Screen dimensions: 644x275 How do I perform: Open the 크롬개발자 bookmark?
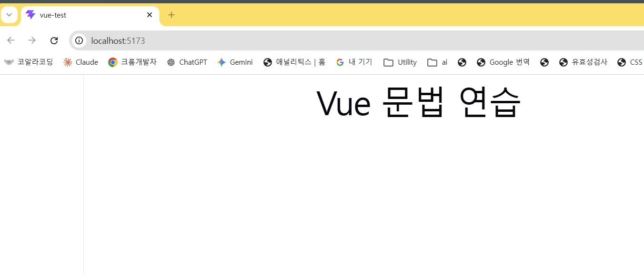pos(132,62)
